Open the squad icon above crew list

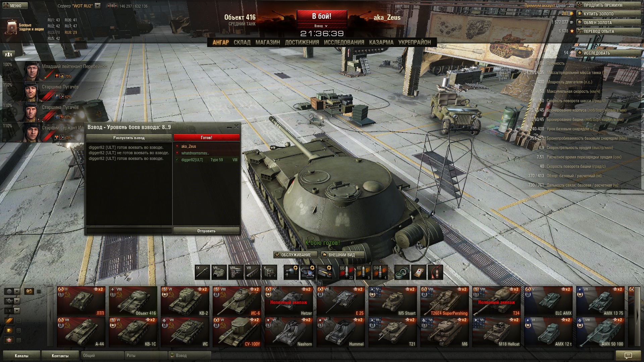point(9,54)
